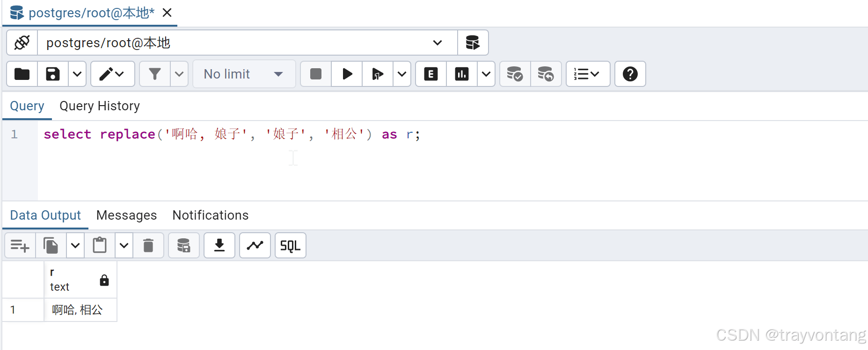868x350 pixels.
Task: Click Explain Analyze chart button
Action: pos(462,74)
